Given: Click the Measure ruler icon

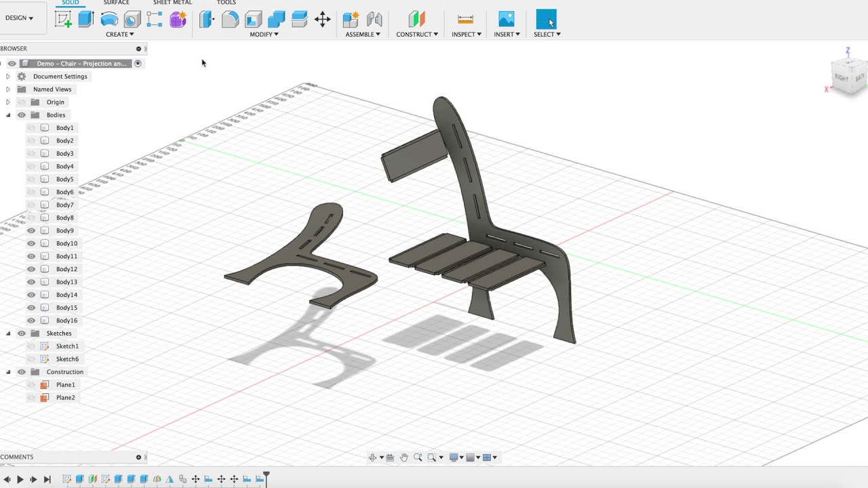Looking at the screenshot, I should [465, 19].
